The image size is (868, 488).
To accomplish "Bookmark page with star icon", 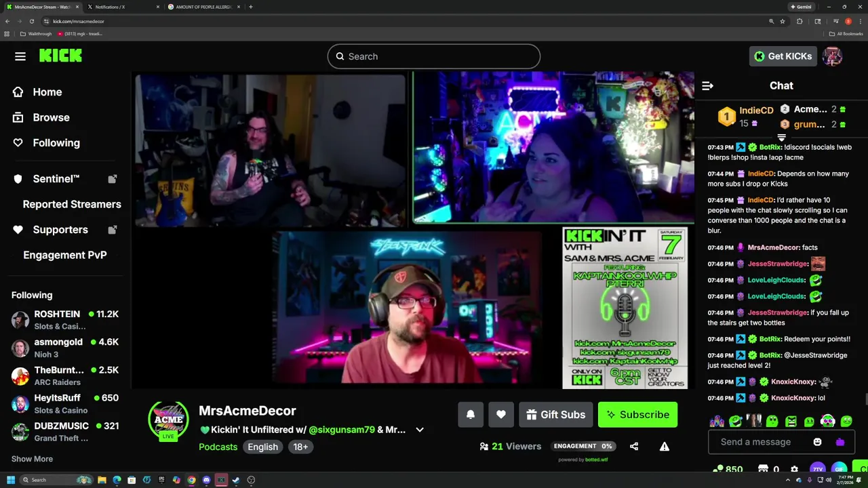I will click(x=783, y=21).
